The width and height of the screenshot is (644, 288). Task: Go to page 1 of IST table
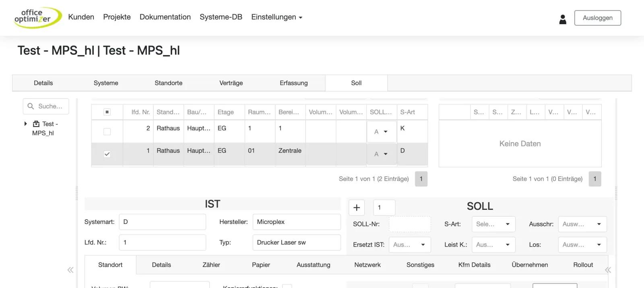click(421, 179)
